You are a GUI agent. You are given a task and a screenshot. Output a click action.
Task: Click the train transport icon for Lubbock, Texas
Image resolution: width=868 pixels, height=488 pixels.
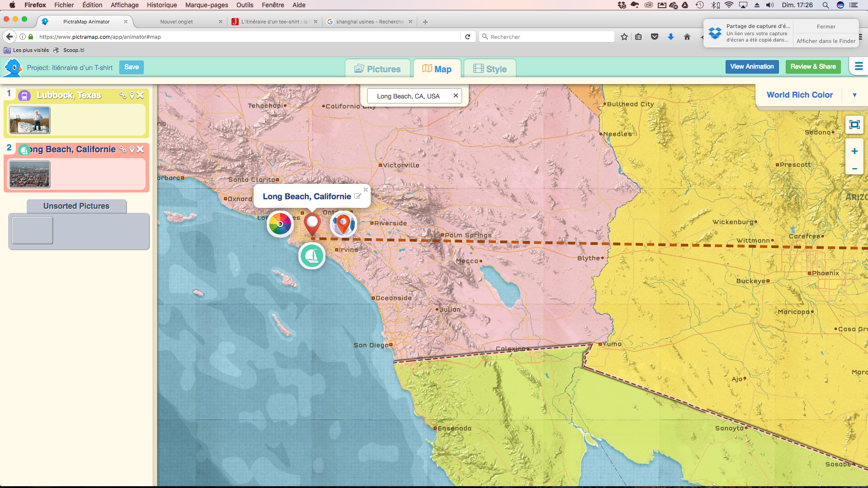24,95
